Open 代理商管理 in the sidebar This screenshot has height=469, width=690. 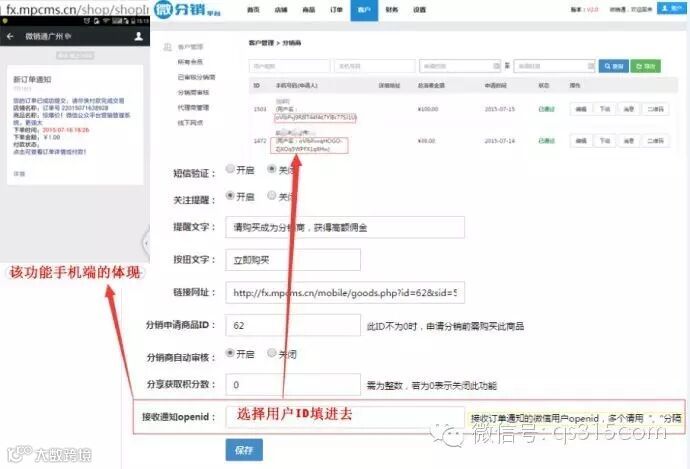point(193,107)
